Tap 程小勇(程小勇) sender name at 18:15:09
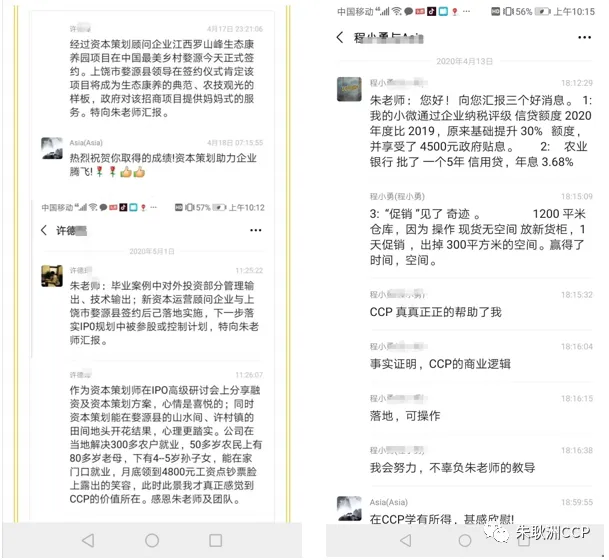 (x=397, y=196)
